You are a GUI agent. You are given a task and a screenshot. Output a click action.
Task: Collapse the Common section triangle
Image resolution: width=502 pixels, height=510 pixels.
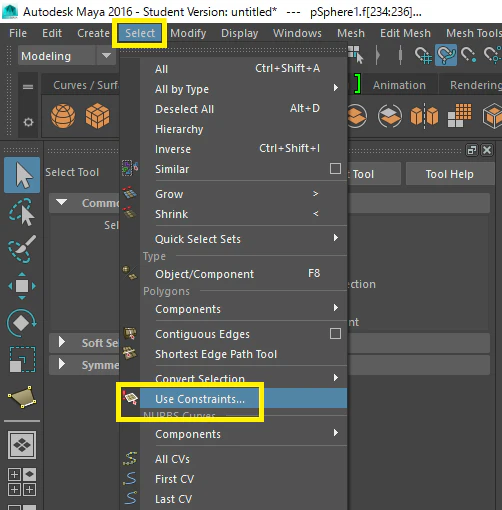click(61, 202)
